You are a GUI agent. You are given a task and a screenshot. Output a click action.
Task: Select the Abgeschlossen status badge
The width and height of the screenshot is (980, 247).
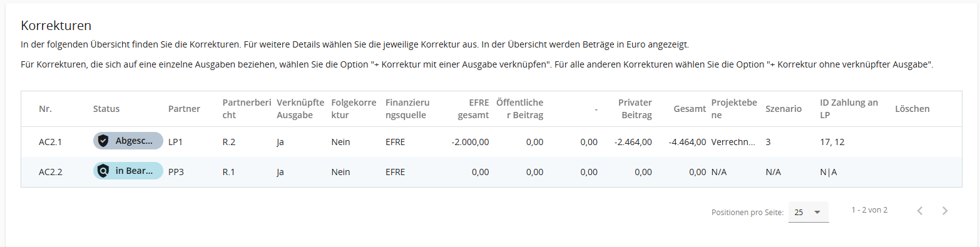(128, 141)
